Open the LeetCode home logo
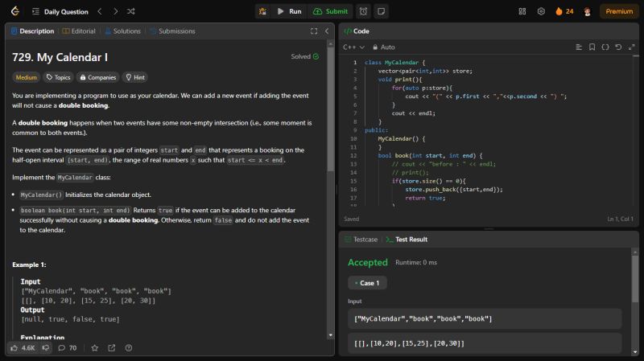This screenshot has width=644, height=361. click(15, 11)
